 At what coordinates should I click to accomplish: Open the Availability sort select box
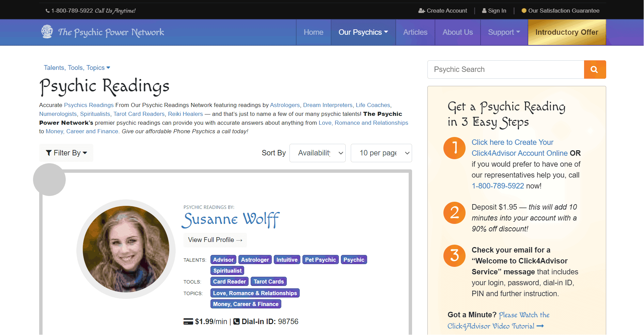(x=317, y=153)
